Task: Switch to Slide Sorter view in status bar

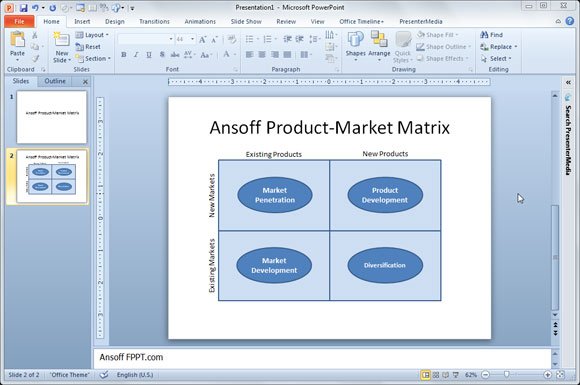Action: [436, 375]
